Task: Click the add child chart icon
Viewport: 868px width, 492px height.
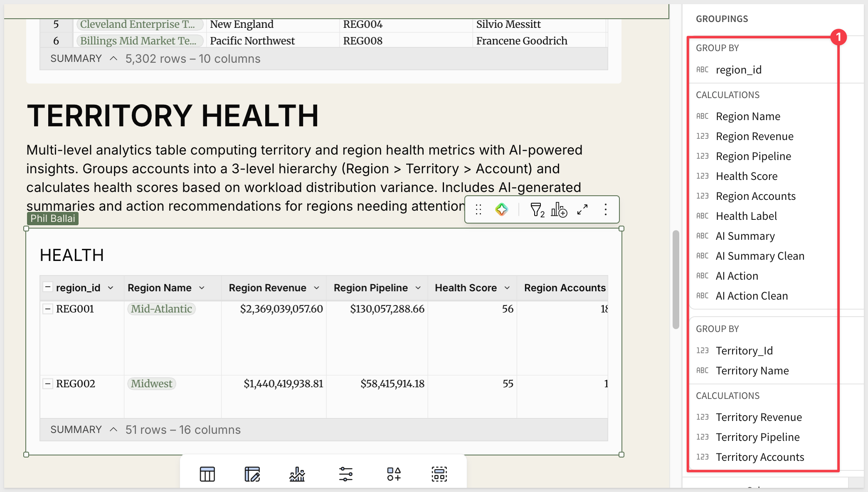Action: tap(559, 210)
